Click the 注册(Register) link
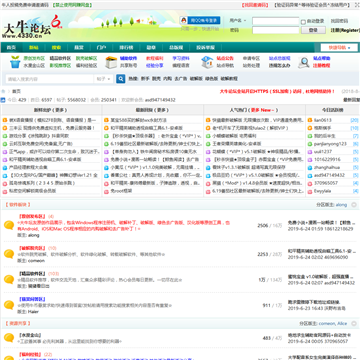The image size is (360, 360). coord(345,30)
